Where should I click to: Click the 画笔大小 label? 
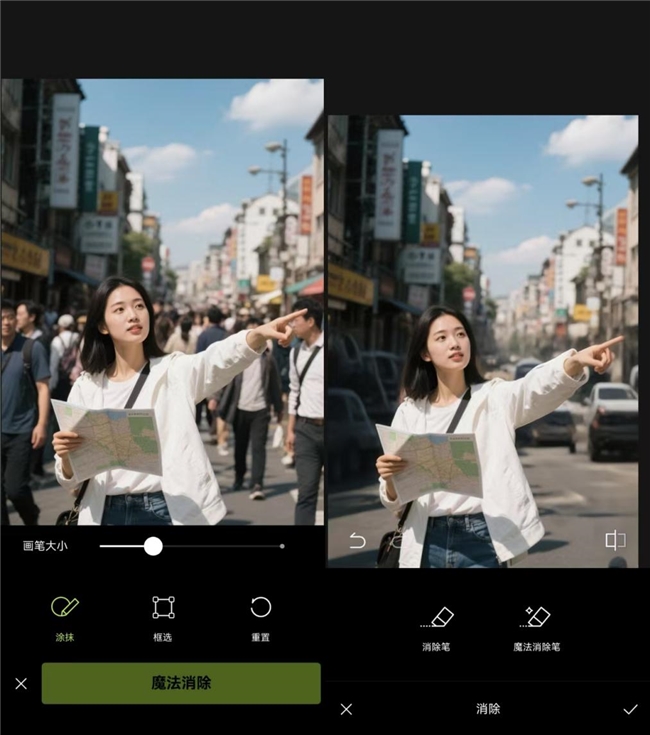pos(45,546)
